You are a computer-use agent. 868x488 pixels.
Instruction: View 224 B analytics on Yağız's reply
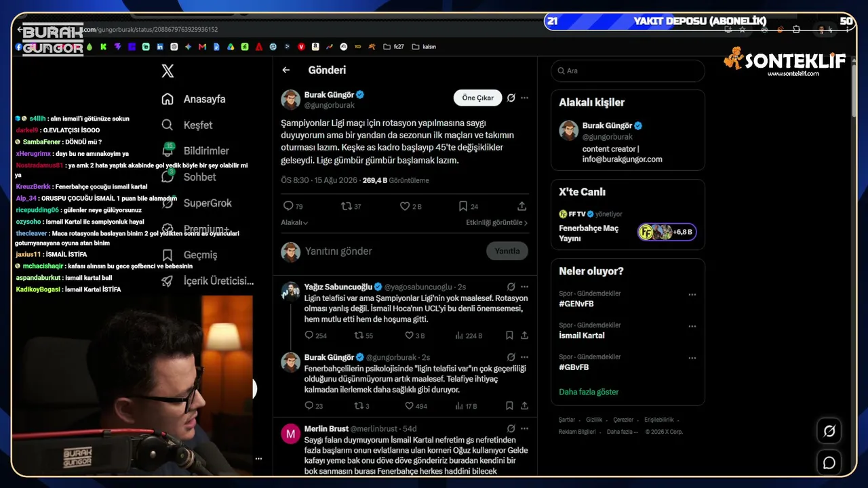(x=469, y=335)
